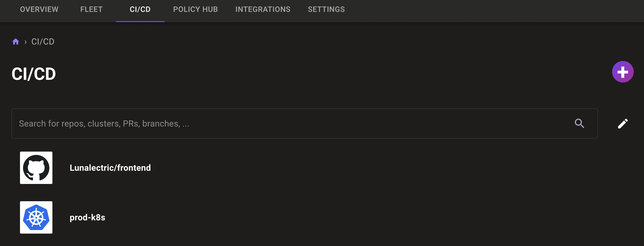Select the pencil edit icon
The width and height of the screenshot is (644, 246).
coord(623,123)
